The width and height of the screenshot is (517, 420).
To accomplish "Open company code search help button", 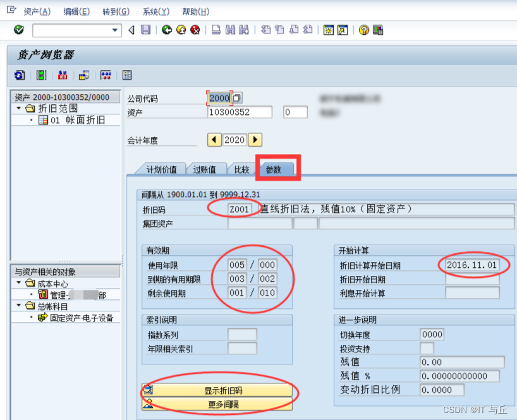I will click(237, 98).
